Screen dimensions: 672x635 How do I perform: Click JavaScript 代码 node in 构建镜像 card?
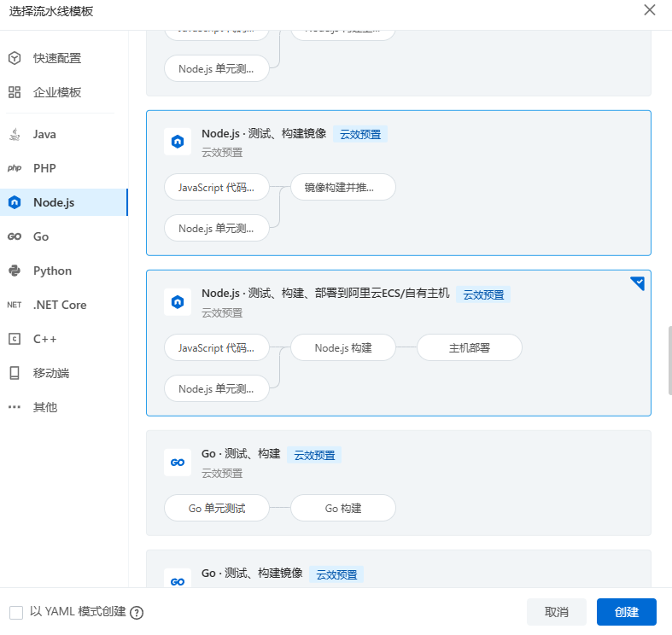[x=216, y=187]
